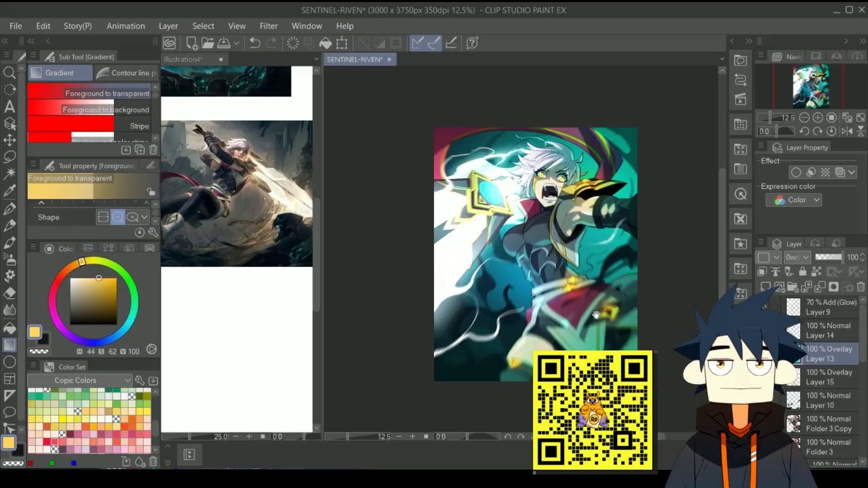
Task: Zoom out in the Navigator panel
Action: click(804, 118)
